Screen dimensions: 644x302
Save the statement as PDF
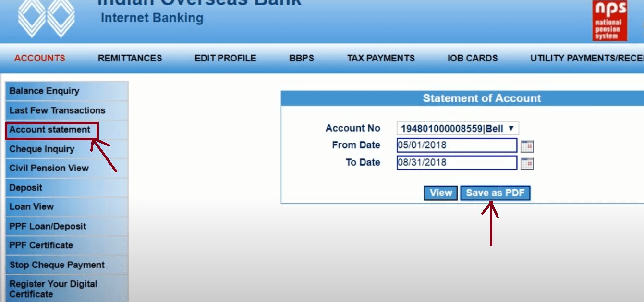(495, 193)
